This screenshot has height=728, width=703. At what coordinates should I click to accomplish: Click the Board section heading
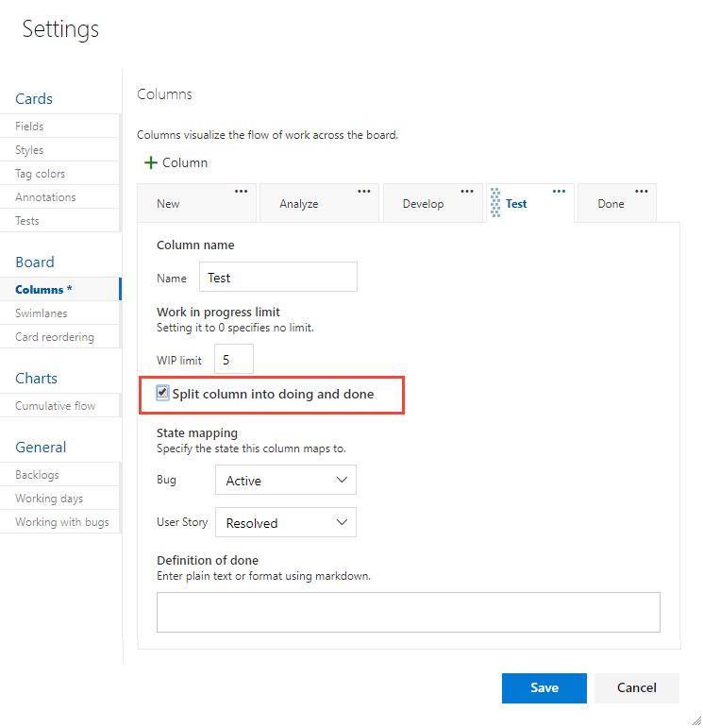(35, 262)
